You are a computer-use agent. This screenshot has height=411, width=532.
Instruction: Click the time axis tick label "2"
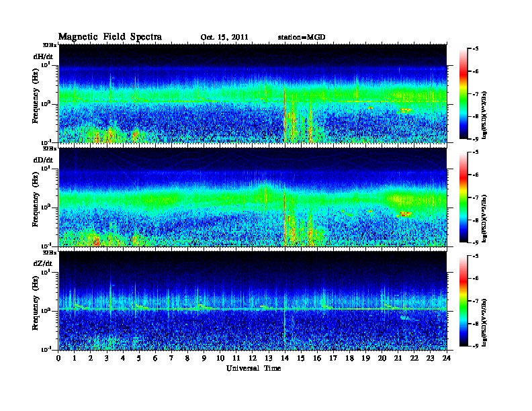91,359
